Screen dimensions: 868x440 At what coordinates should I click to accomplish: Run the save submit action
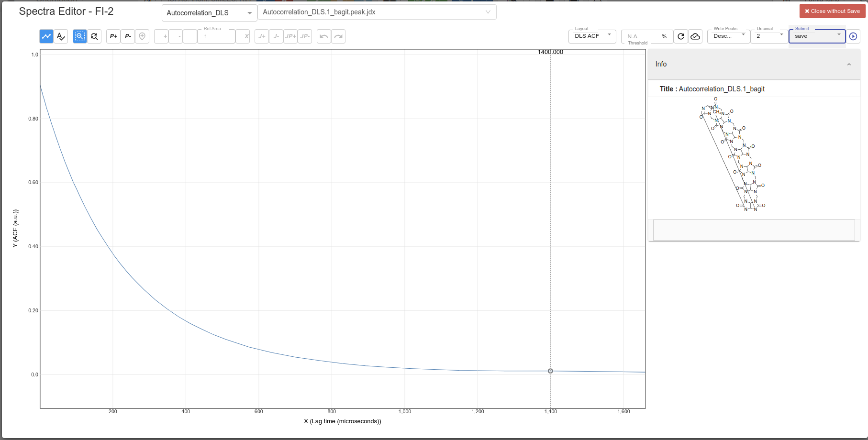tap(854, 36)
